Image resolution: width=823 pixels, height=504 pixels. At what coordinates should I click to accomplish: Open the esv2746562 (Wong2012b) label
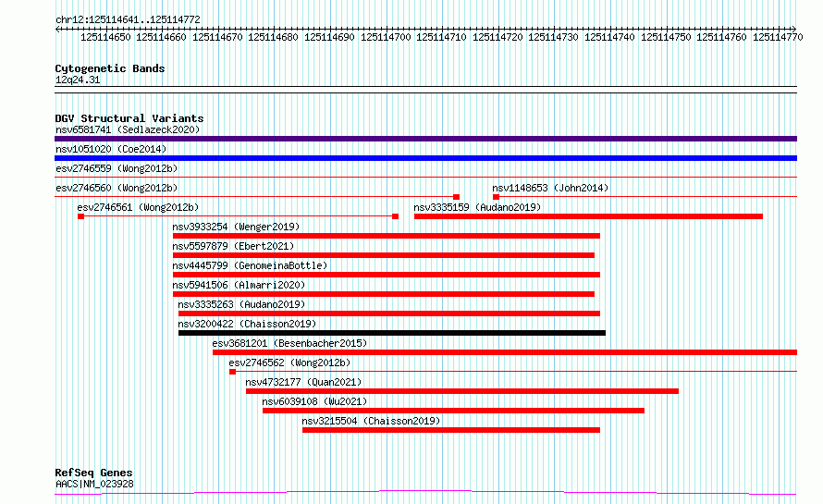tap(289, 363)
